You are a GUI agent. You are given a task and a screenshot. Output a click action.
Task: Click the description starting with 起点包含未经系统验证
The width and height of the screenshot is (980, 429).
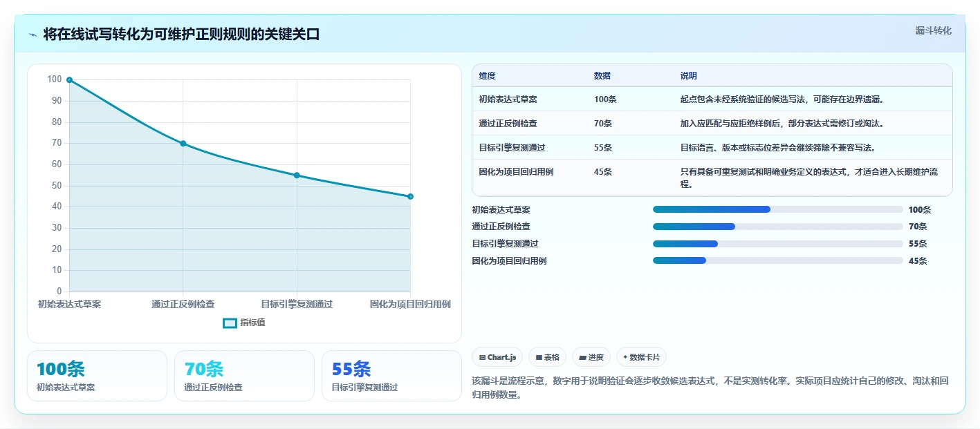[782, 99]
